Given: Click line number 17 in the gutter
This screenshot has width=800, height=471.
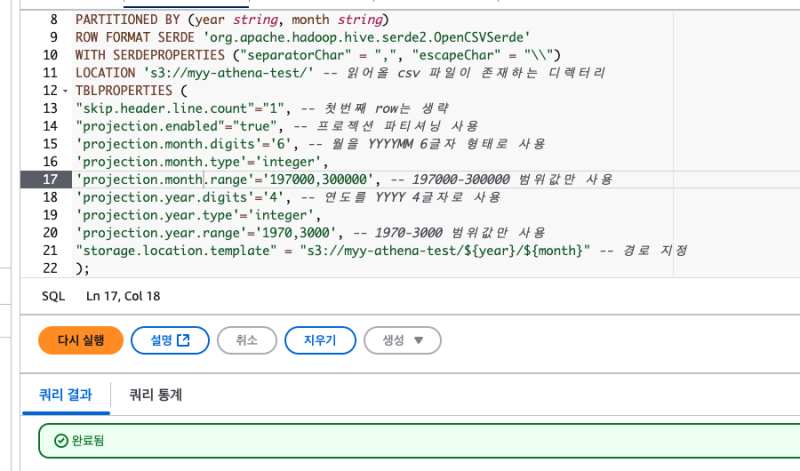Looking at the screenshot, I should coord(49,180).
